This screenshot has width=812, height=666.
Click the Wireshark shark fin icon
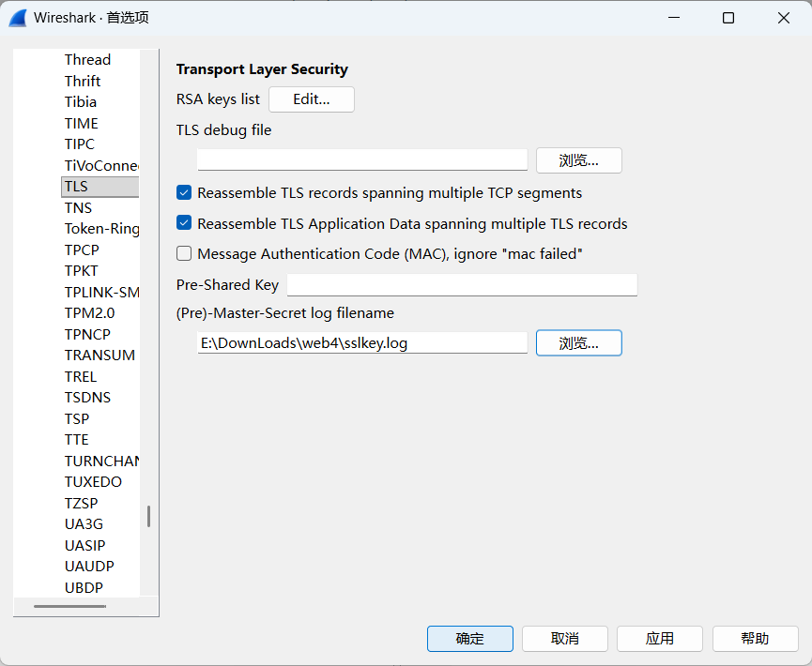point(18,18)
